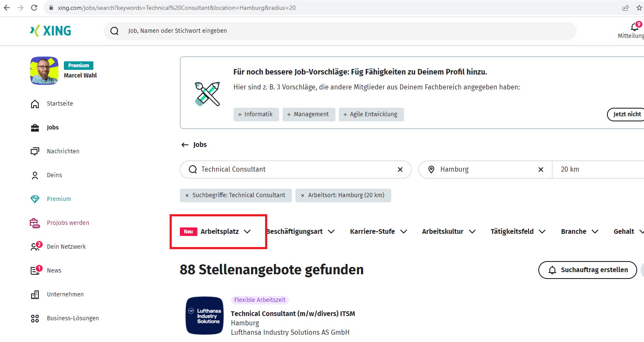Add the Agile Entwicklung skill suggestion
The height and width of the screenshot is (342, 644).
pyautogui.click(x=371, y=115)
